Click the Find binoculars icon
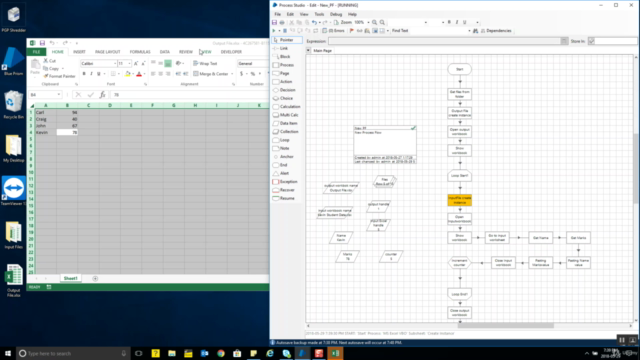Screen dimensions: 640x360 (x=476, y=31)
